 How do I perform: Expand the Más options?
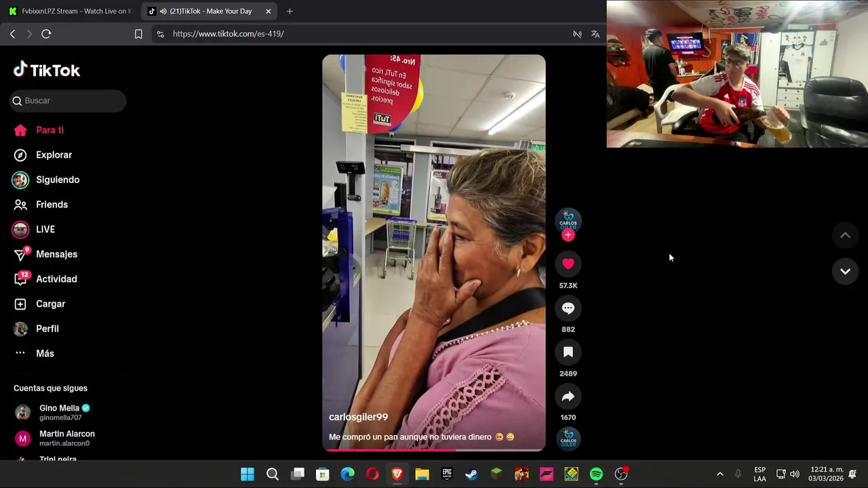coord(33,353)
